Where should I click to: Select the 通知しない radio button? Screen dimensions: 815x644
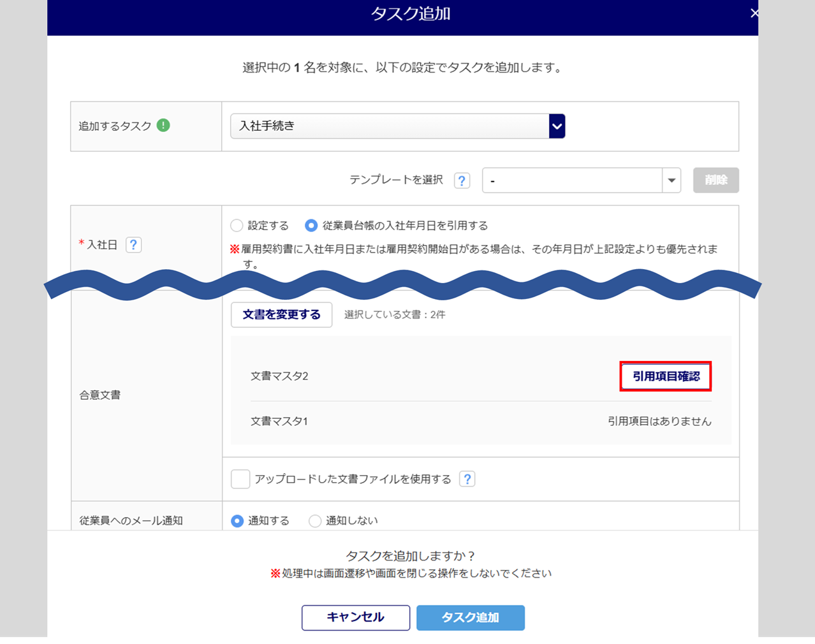315,521
